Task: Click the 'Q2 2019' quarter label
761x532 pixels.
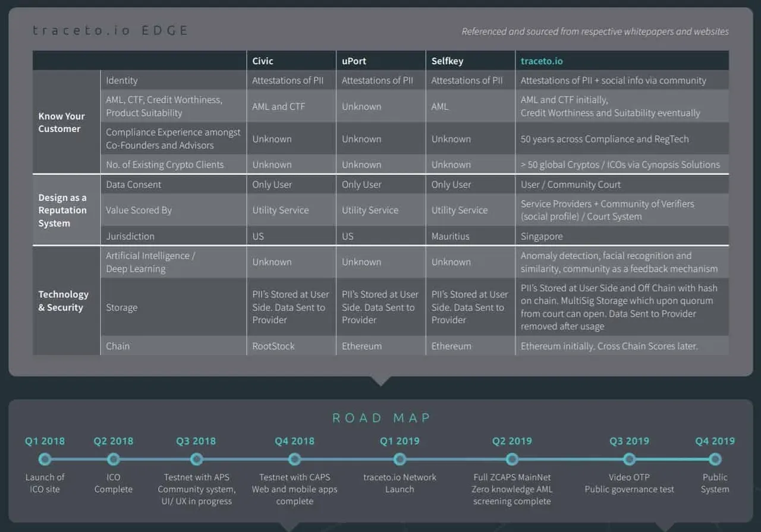Action: coord(512,441)
